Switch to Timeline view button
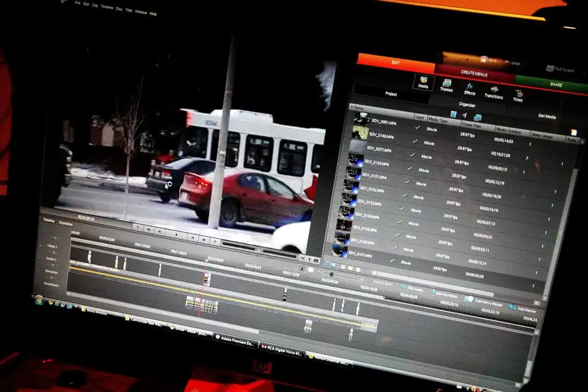Image resolution: width=588 pixels, height=392 pixels. (49, 220)
